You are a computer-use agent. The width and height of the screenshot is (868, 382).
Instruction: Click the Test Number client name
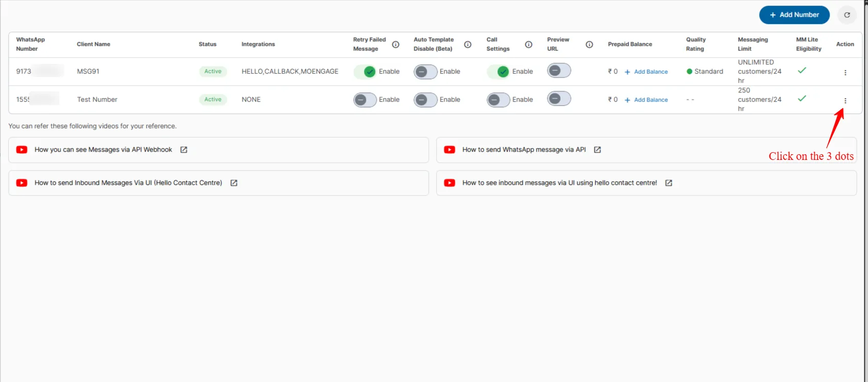(97, 100)
